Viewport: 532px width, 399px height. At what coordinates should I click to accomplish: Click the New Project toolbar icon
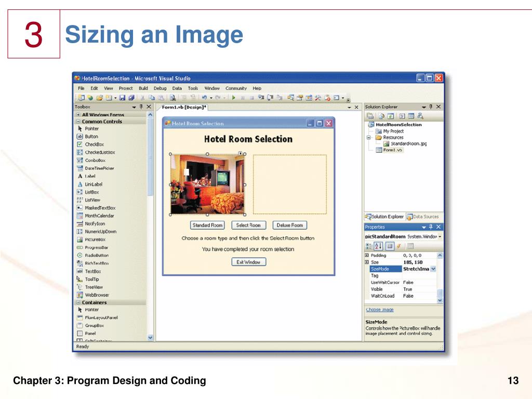click(82, 98)
